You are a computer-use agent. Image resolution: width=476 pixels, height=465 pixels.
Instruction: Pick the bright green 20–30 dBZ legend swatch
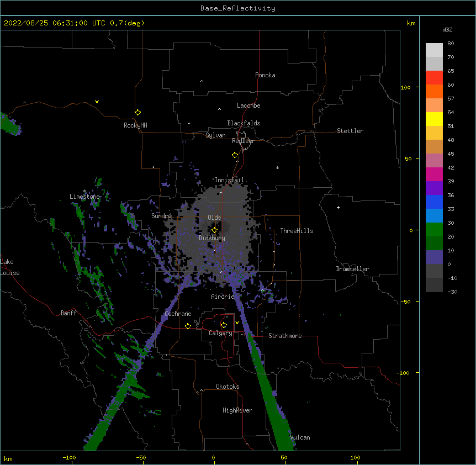tap(434, 230)
